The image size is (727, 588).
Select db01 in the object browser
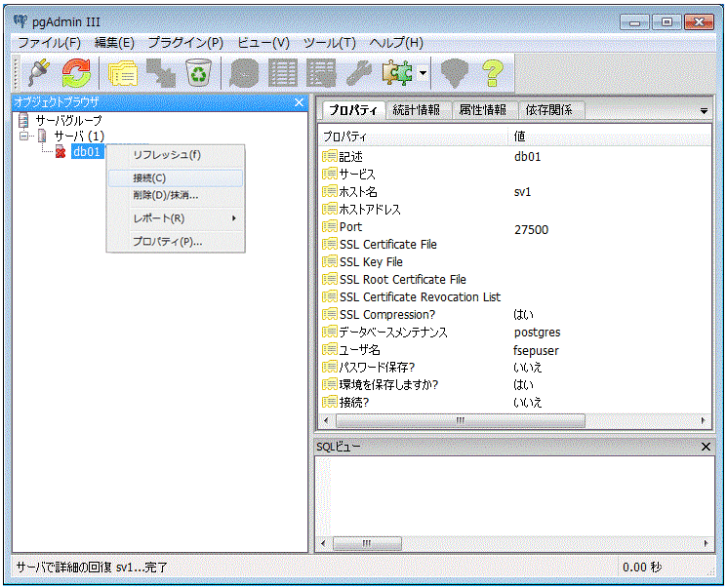click(x=87, y=151)
